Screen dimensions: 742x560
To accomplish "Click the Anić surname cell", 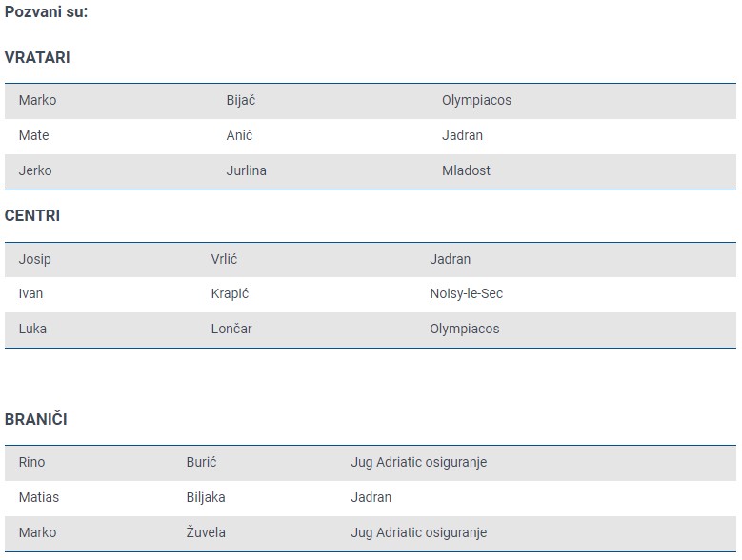I will pos(239,136).
